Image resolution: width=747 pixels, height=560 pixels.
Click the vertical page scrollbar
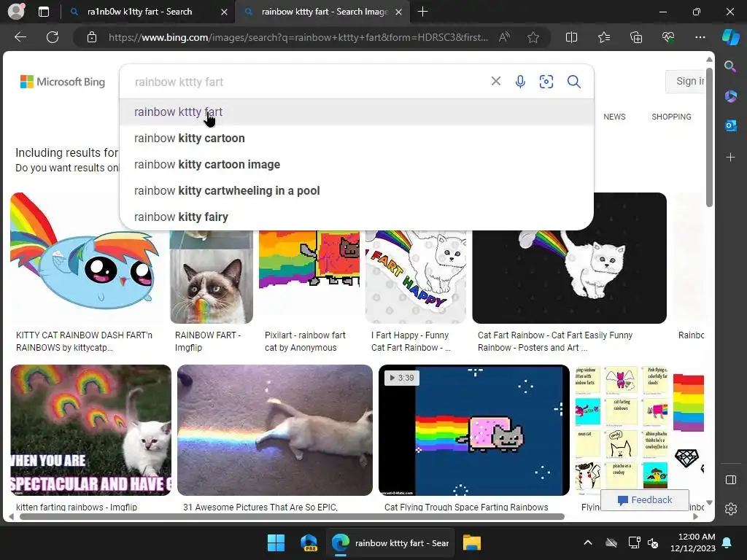pos(709,137)
